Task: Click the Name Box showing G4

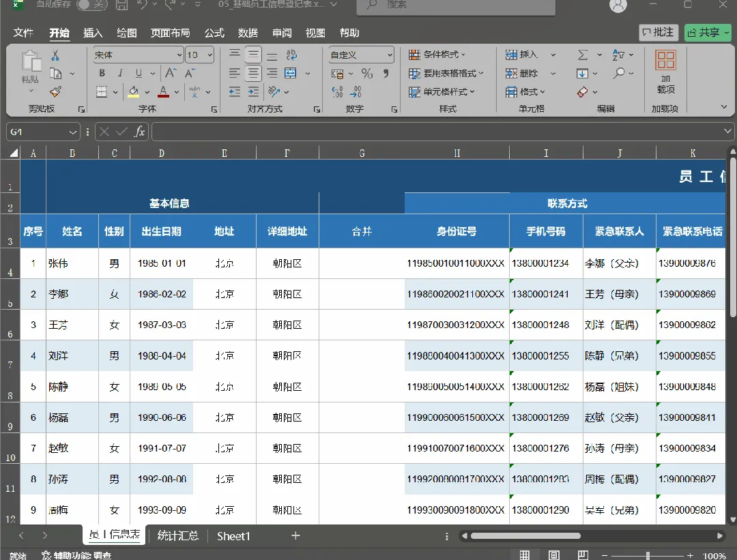Action: click(43, 132)
